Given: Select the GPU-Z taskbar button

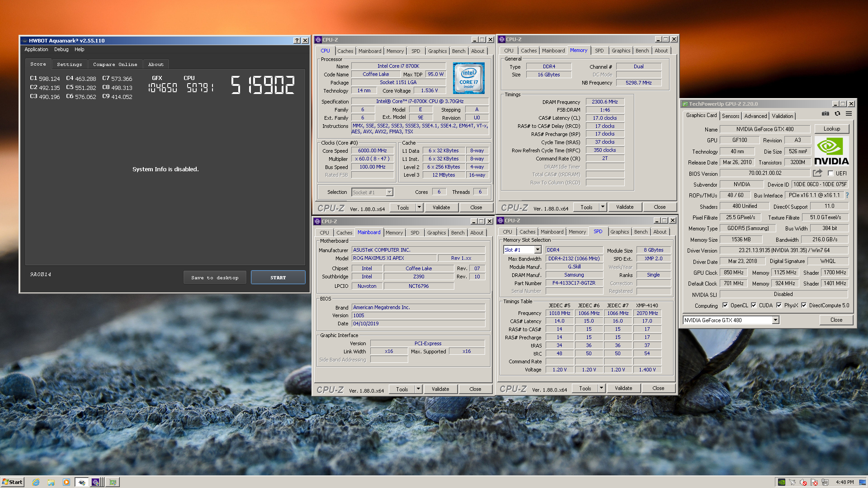Looking at the screenshot, I should pos(113,482).
